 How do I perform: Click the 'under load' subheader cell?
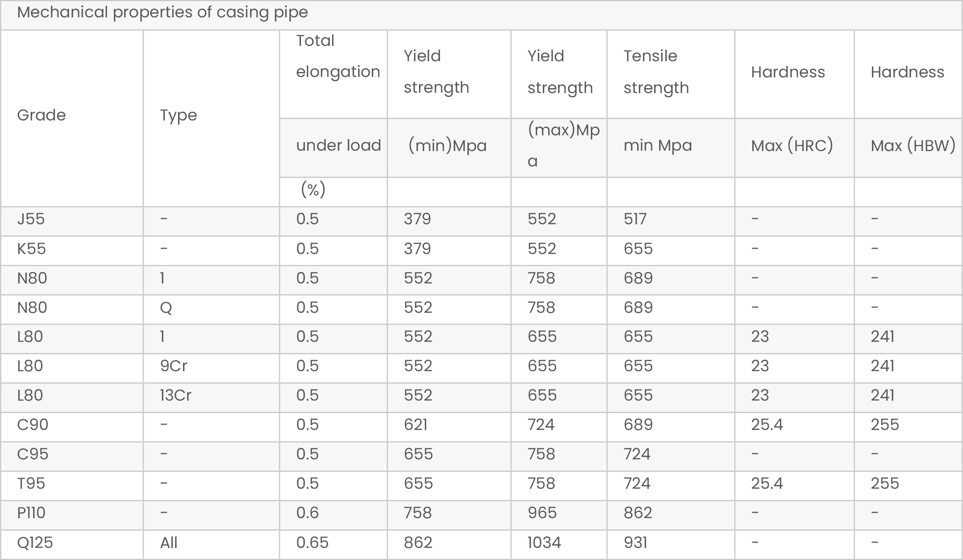click(x=338, y=146)
